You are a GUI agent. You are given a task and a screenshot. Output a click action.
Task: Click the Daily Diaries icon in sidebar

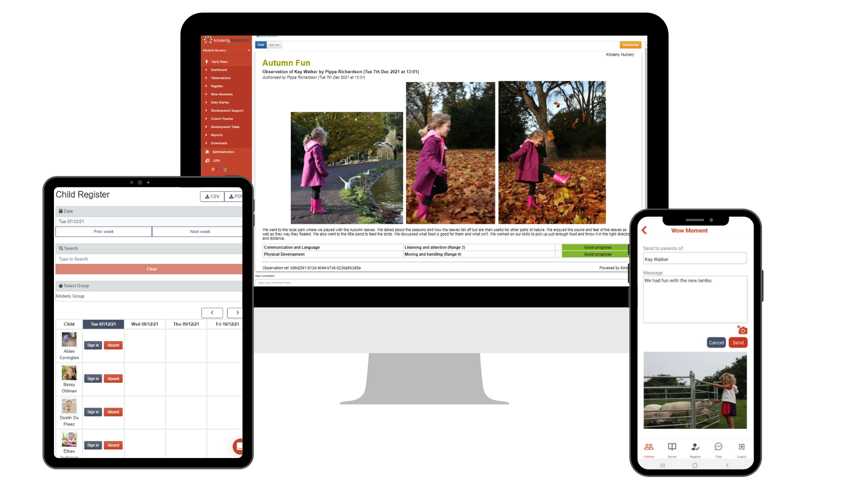point(219,102)
